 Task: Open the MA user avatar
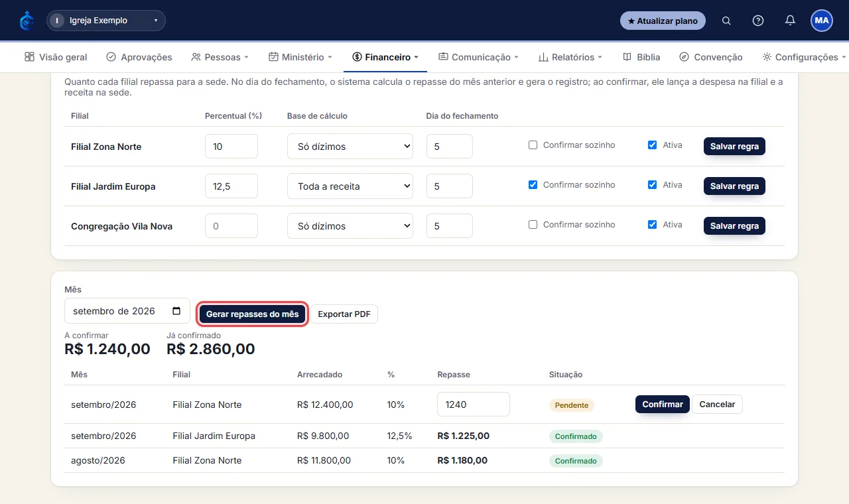point(822,21)
